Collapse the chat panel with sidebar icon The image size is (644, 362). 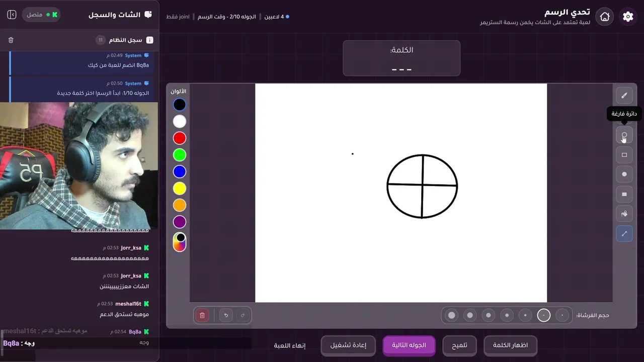[x=12, y=15]
